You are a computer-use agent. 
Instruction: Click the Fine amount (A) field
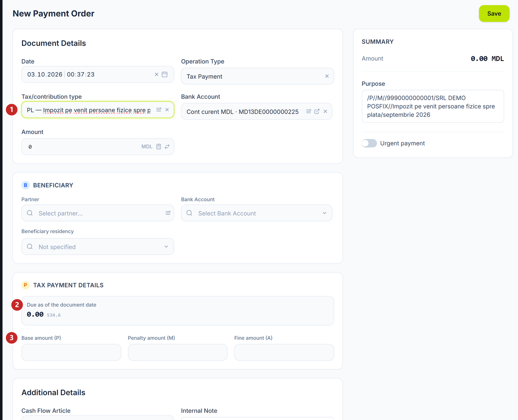pos(284,352)
